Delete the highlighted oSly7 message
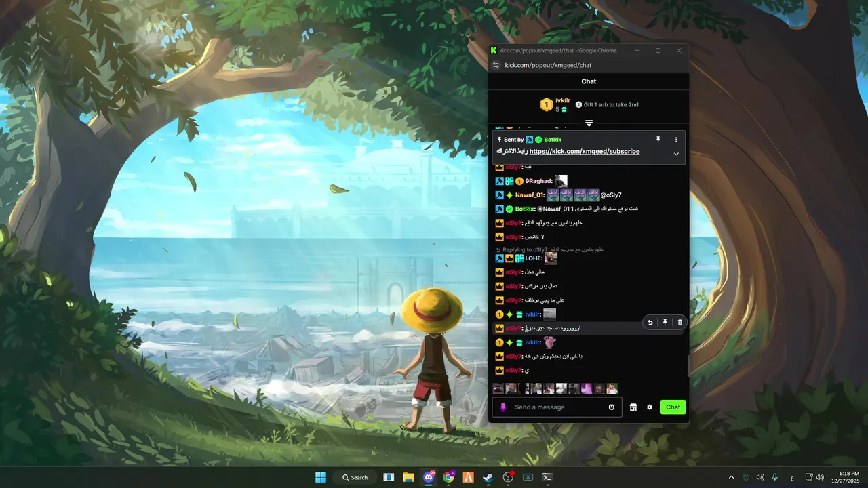This screenshot has height=488, width=868. pos(680,323)
